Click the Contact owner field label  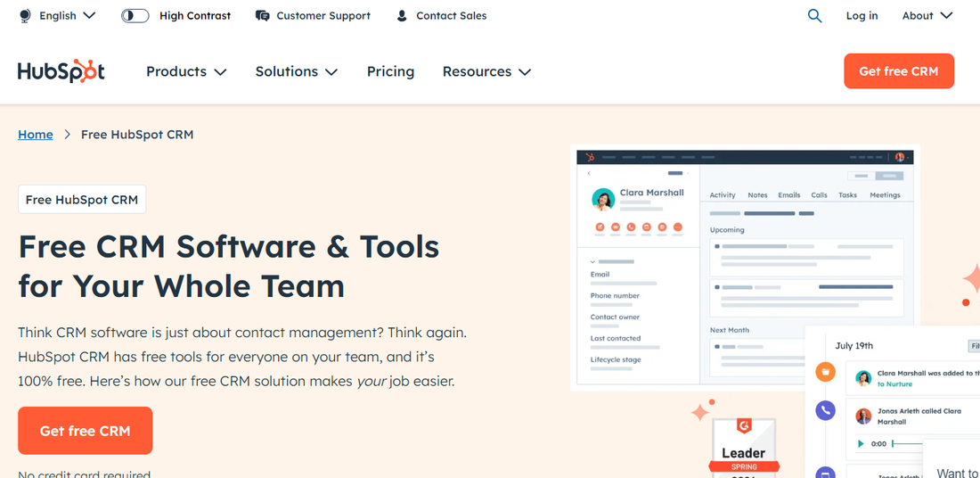click(x=615, y=317)
